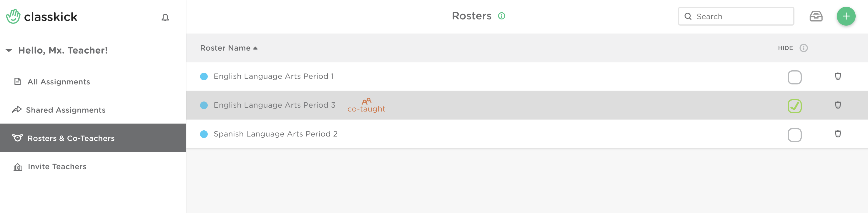
Task: Check hide box for Spanish Period 2
Action: point(794,135)
